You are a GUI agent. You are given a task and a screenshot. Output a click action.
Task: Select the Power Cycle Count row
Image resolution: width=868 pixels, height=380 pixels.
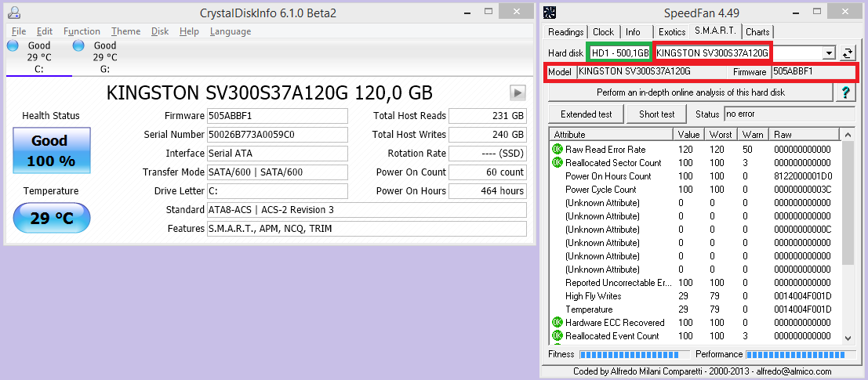(695, 189)
